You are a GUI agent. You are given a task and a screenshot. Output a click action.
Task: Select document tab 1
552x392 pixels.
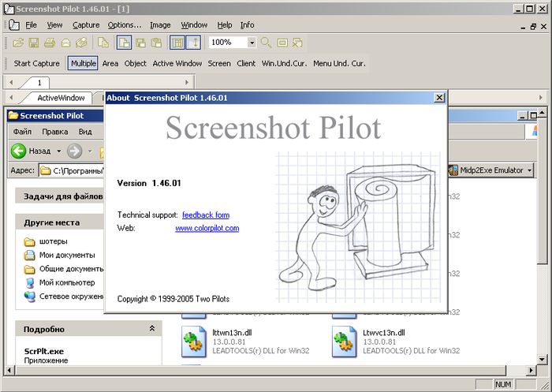[39, 83]
